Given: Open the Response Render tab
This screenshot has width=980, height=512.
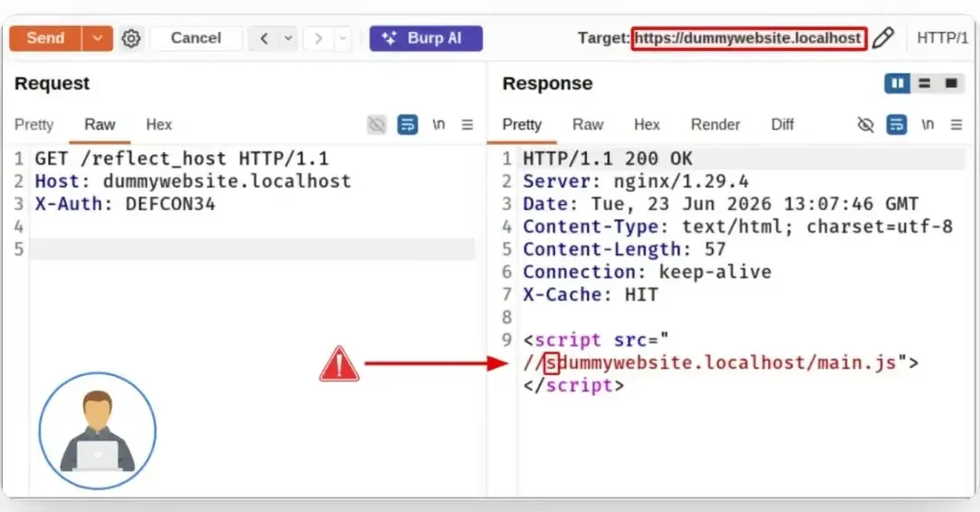Looking at the screenshot, I should [x=716, y=124].
